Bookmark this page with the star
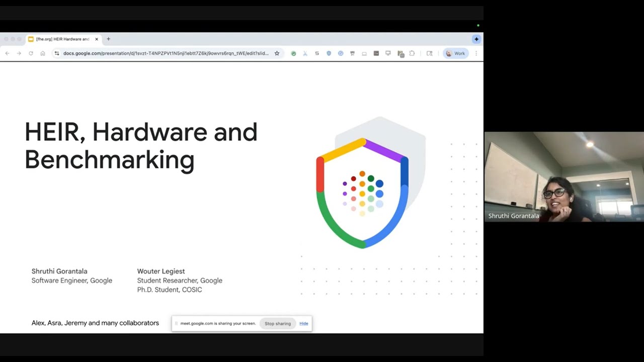The image size is (644, 362). coord(277,53)
